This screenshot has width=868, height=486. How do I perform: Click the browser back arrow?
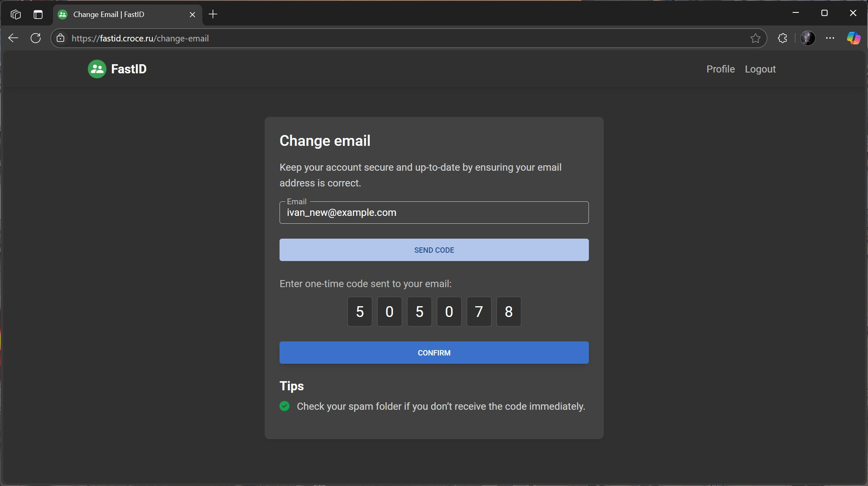[13, 38]
